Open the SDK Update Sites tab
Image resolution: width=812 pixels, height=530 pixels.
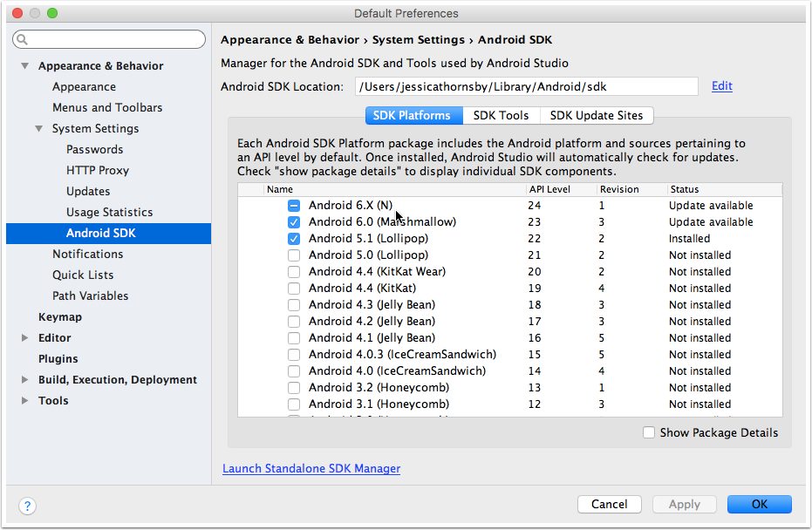(597, 115)
